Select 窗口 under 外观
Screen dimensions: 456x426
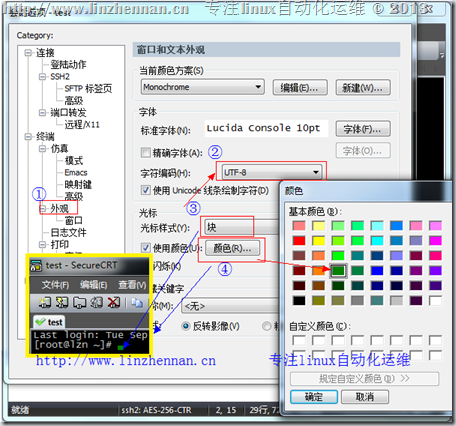74,220
